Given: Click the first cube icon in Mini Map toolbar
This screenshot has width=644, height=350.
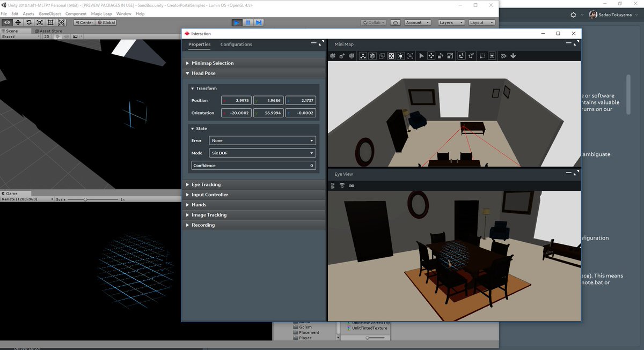Looking at the screenshot, I should point(333,56).
